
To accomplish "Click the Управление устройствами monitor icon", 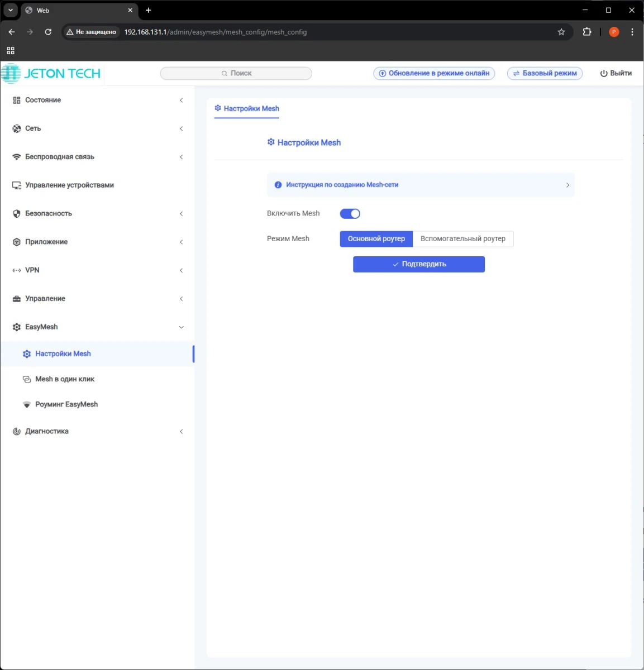I will click(x=17, y=185).
